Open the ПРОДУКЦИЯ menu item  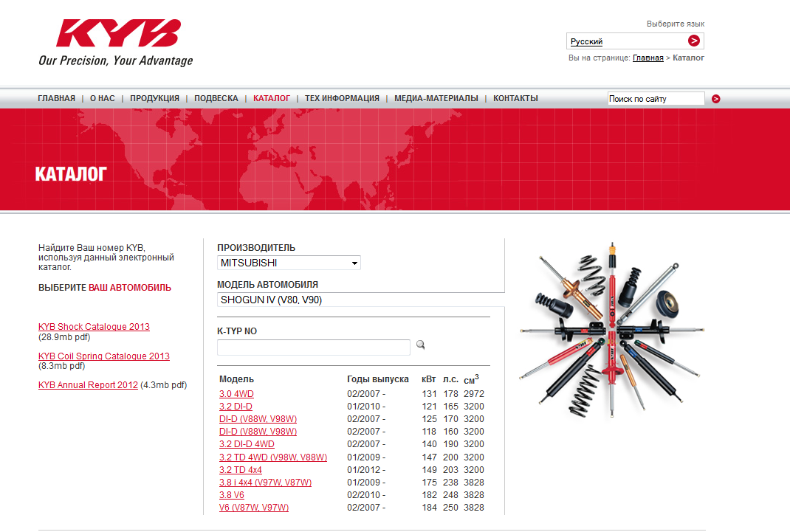click(x=154, y=98)
